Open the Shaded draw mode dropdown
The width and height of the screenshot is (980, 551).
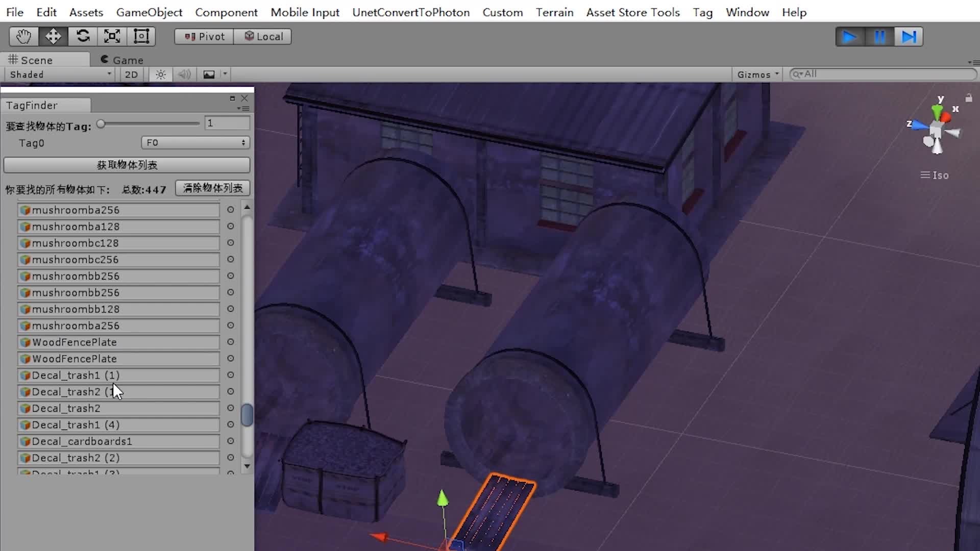point(60,74)
